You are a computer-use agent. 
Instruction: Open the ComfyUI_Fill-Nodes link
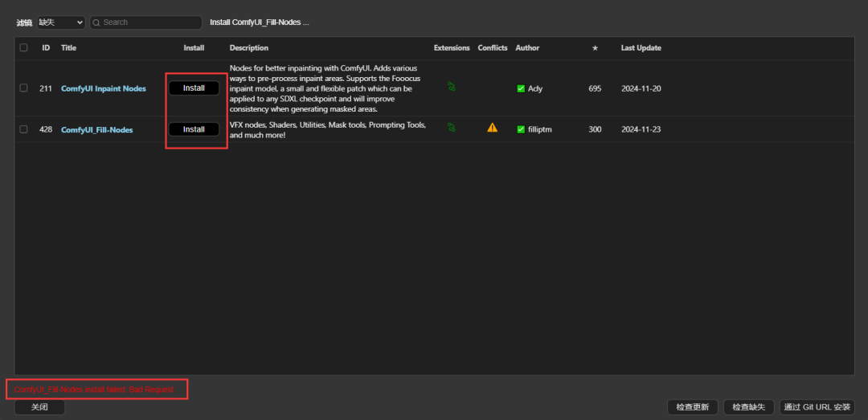(97, 129)
